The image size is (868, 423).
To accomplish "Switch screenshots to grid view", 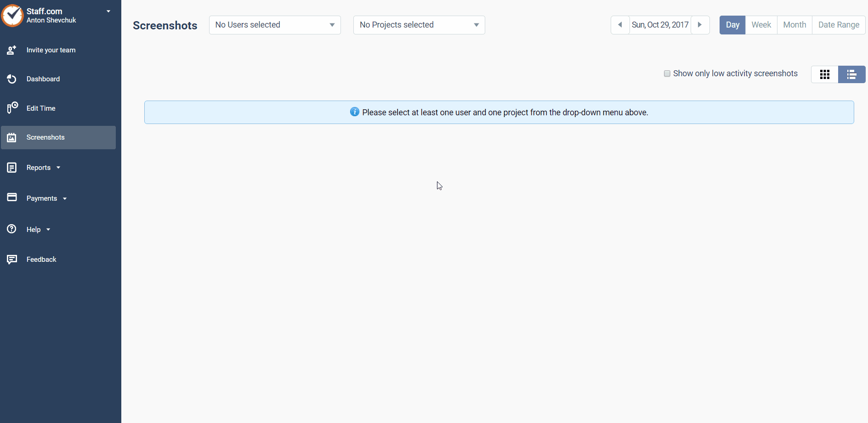I will [825, 74].
